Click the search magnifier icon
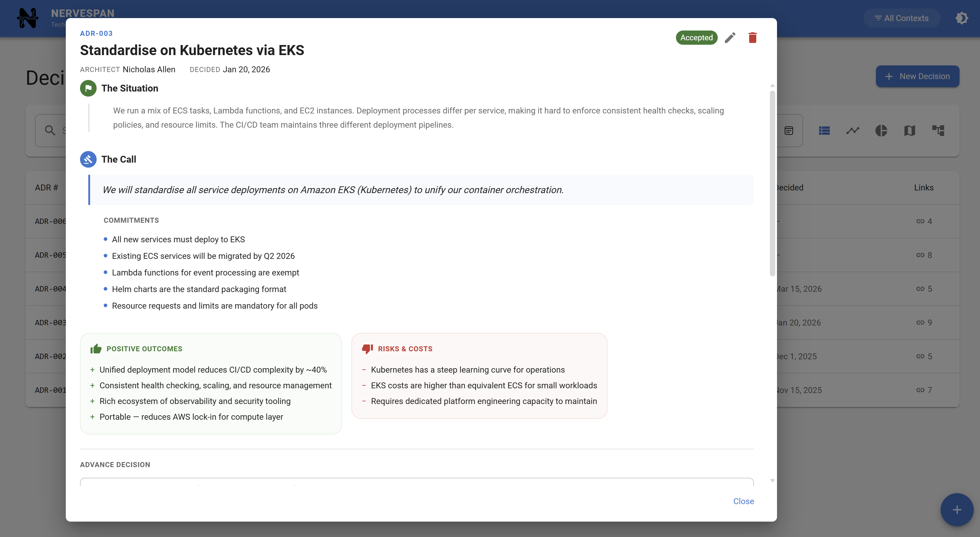This screenshot has width=980, height=537. click(x=50, y=130)
